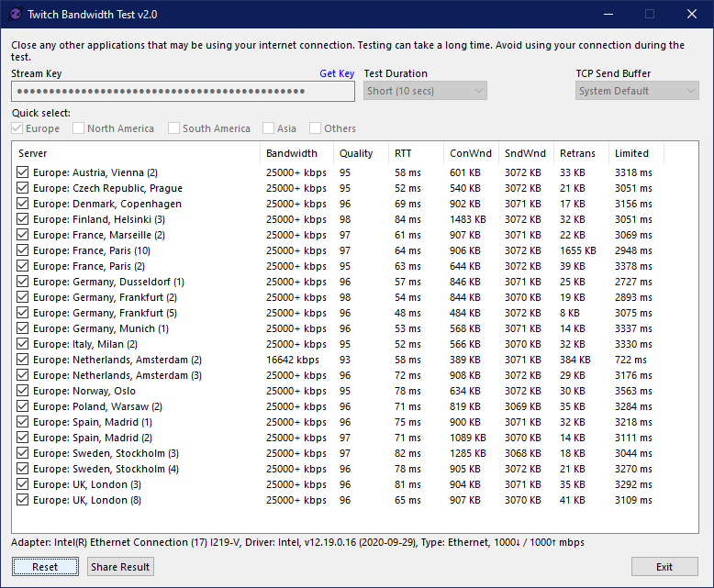
Task: Sort by the Limited column header
Action: (637, 153)
